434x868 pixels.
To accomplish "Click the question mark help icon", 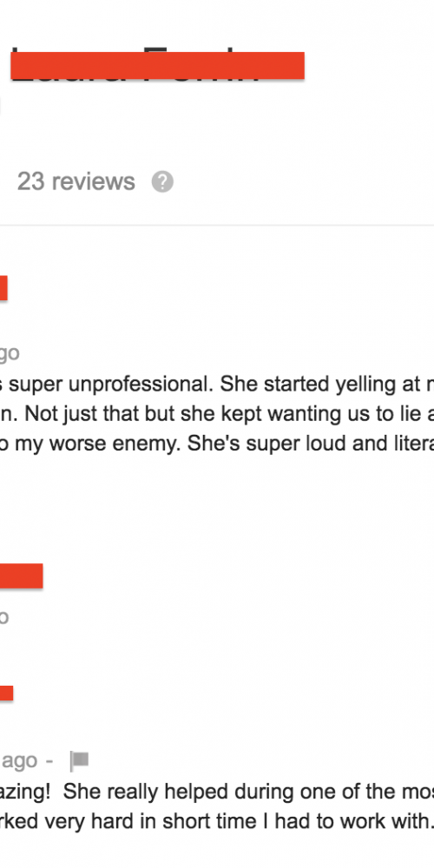I will (x=162, y=181).
